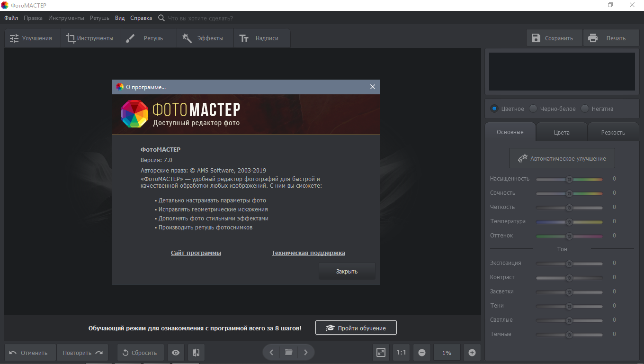644x364 pixels.
Task: Open the Вид menu
Action: pyautogui.click(x=120, y=18)
